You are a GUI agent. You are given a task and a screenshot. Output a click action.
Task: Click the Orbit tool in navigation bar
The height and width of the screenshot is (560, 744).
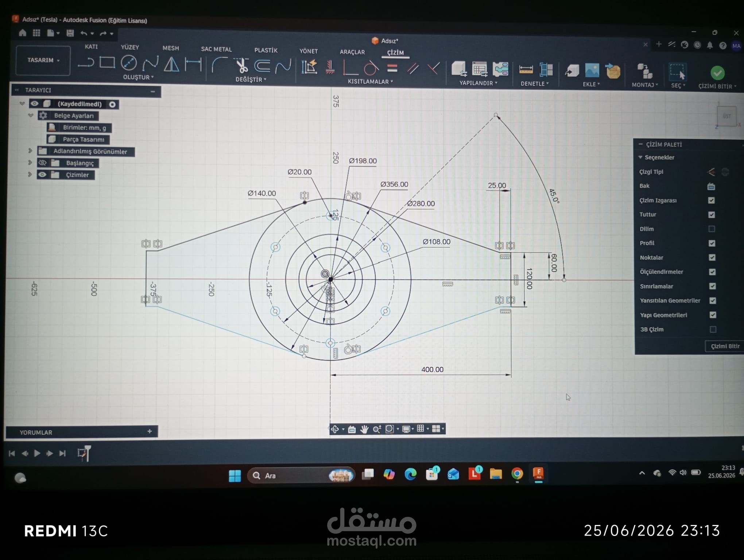click(334, 429)
